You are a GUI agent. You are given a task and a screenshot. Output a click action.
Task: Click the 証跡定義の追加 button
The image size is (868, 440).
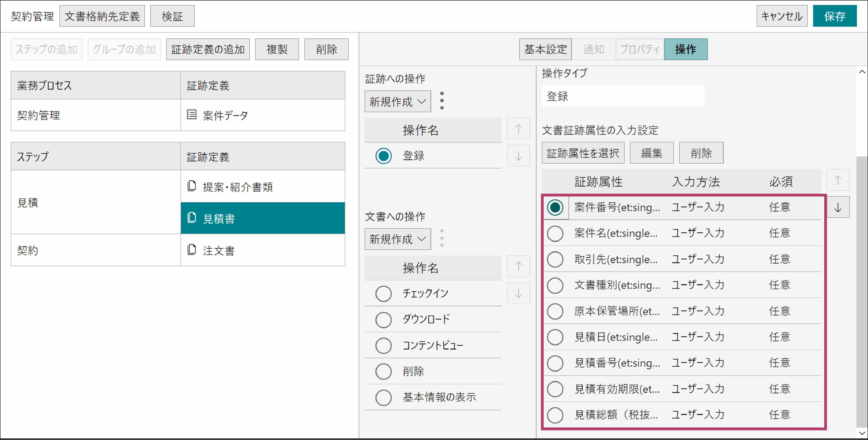(208, 49)
